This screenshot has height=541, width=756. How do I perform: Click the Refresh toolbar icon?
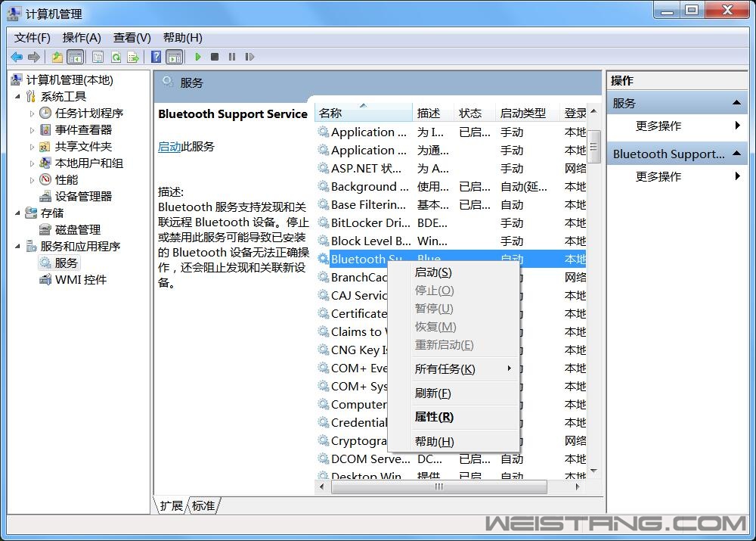(116, 57)
